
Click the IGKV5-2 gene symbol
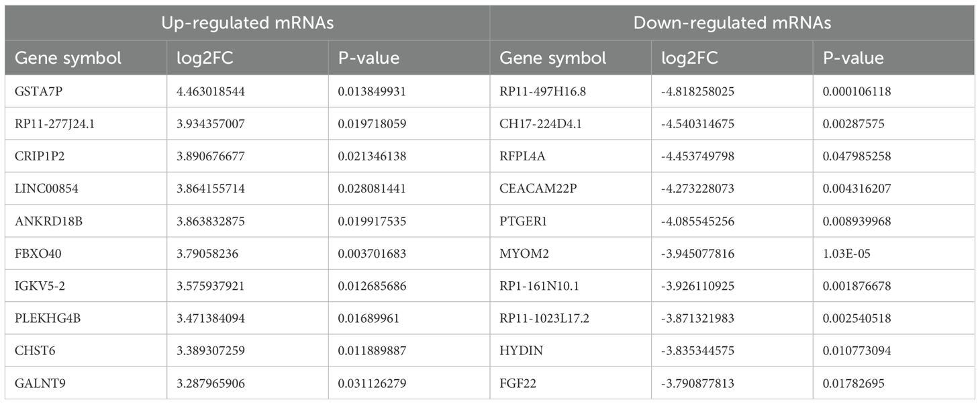(39, 286)
